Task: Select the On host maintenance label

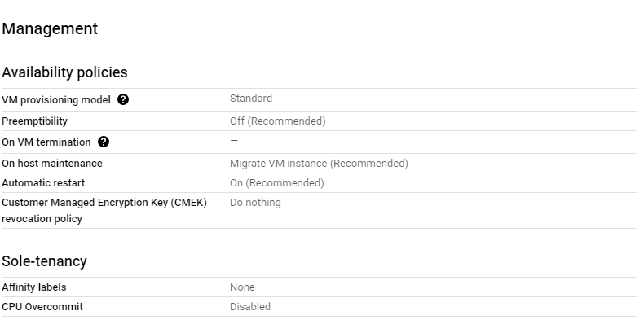Action: 51,164
